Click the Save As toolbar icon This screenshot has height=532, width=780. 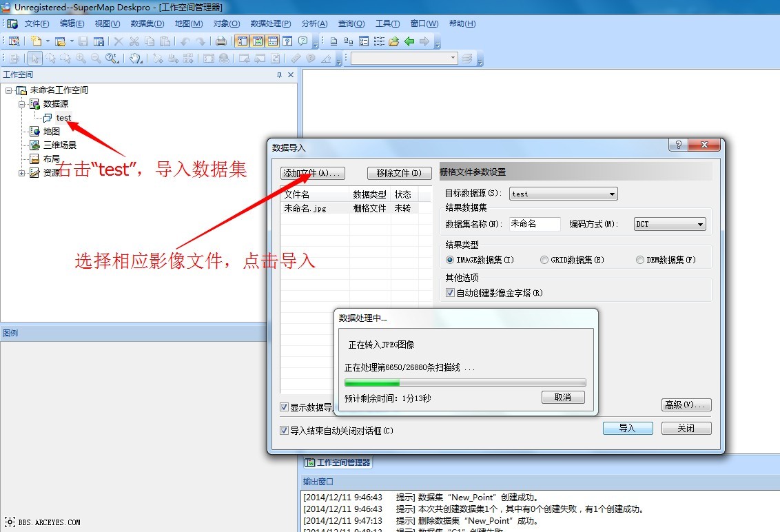tap(99, 41)
